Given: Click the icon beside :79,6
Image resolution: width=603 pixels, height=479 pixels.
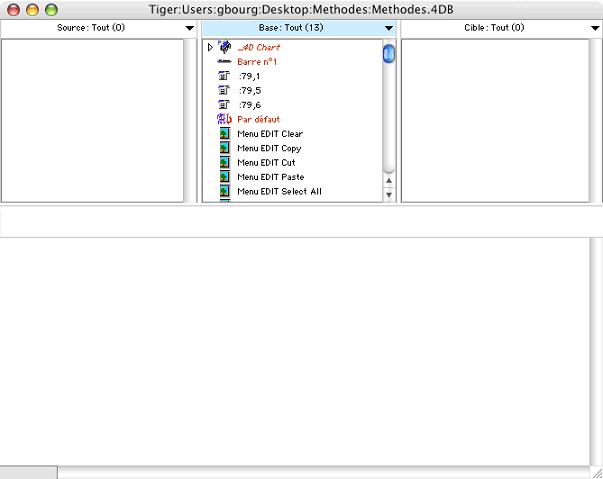Looking at the screenshot, I should pos(224,105).
